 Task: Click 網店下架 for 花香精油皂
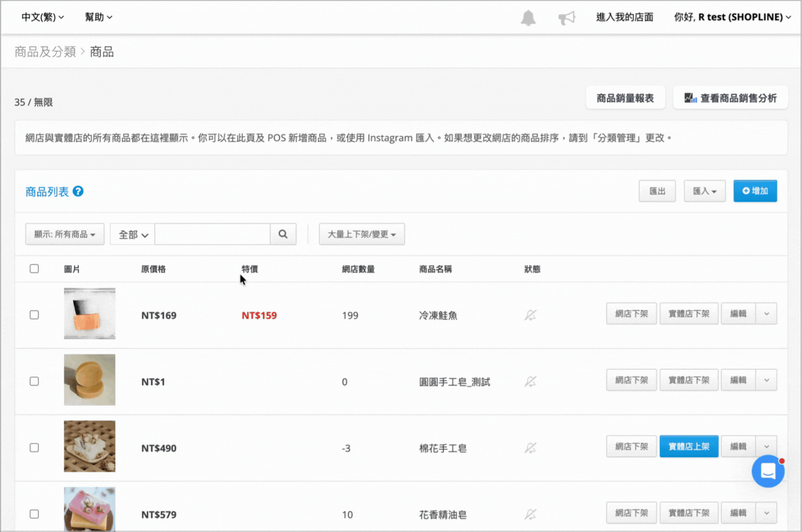pos(632,512)
